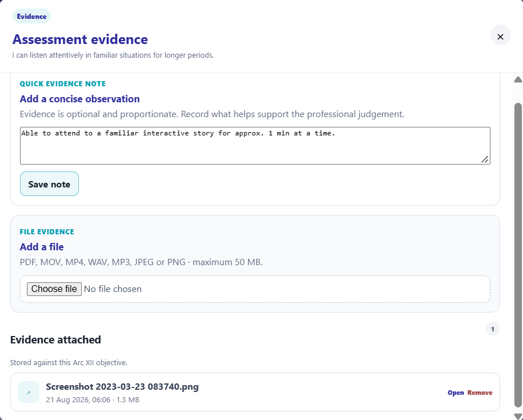Viewport: 523px width, 420px height.
Task: Click 'Stored against this Arc XII objective.' text
Action: pyautogui.click(x=69, y=363)
